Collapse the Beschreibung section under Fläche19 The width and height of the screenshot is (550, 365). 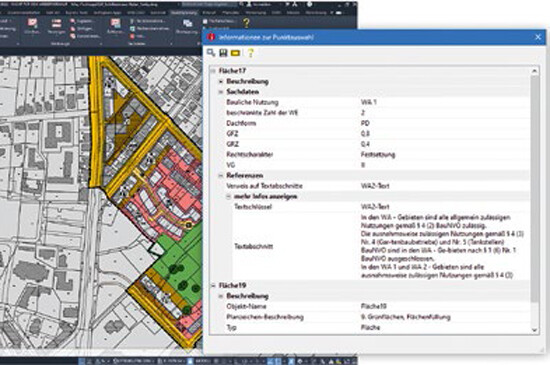pyautogui.click(x=221, y=296)
